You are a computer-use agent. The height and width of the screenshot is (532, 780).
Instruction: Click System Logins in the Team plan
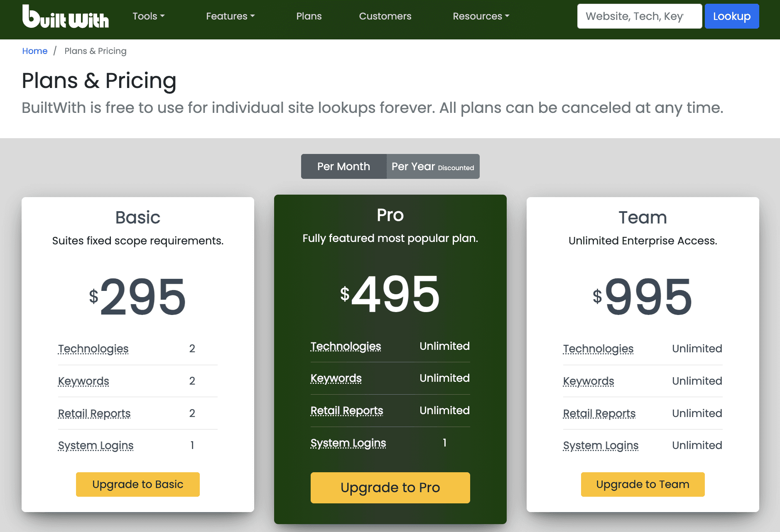(x=601, y=446)
